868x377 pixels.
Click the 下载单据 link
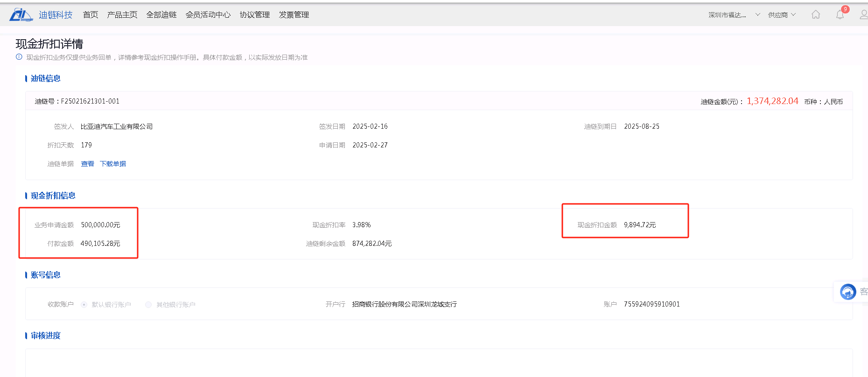coord(113,164)
